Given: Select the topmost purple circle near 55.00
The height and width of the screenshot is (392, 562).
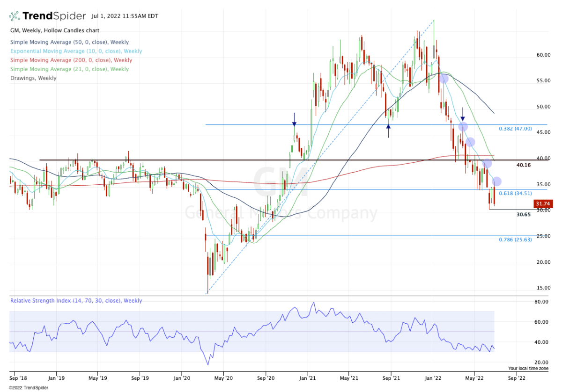Looking at the screenshot, I should [444, 79].
